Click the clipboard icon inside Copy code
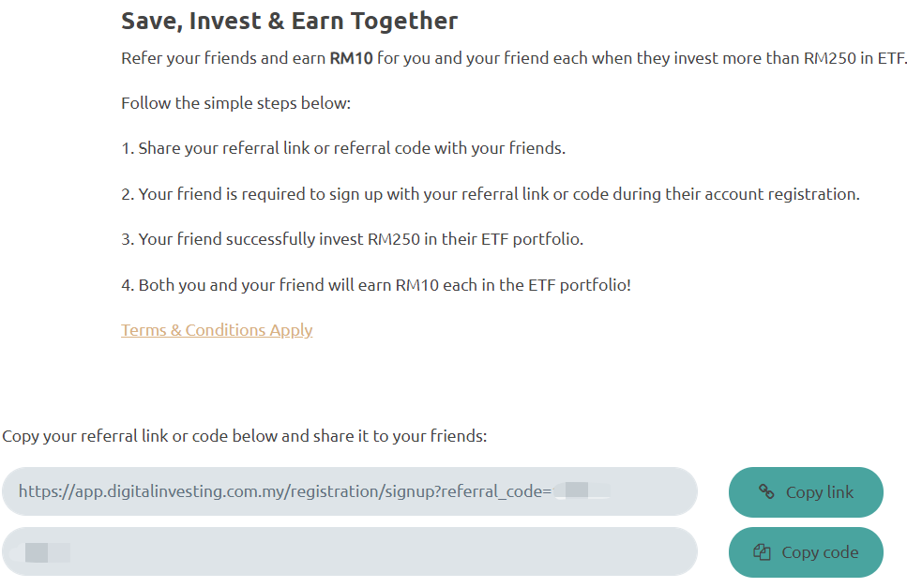The width and height of the screenshot is (907, 588). click(762, 552)
